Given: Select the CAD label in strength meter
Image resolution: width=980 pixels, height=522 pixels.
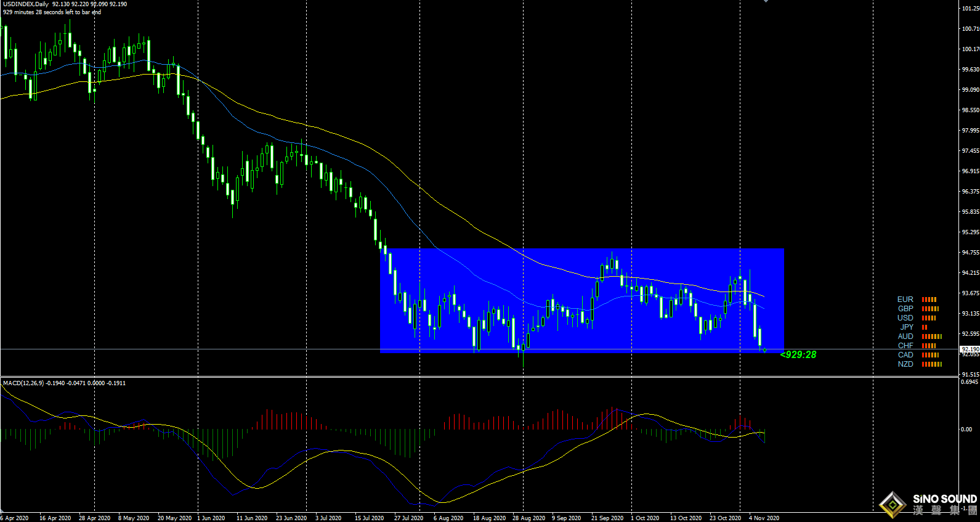Looking at the screenshot, I should (x=905, y=355).
